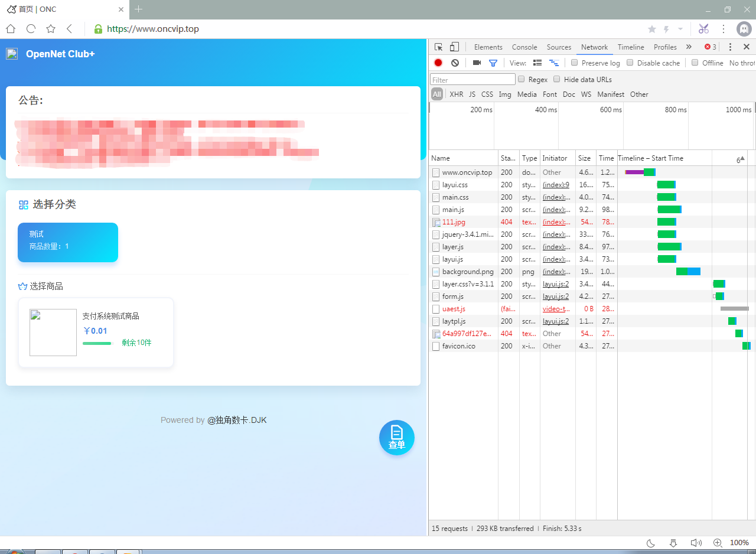Toggle the waterfall overview view icon

click(554, 63)
